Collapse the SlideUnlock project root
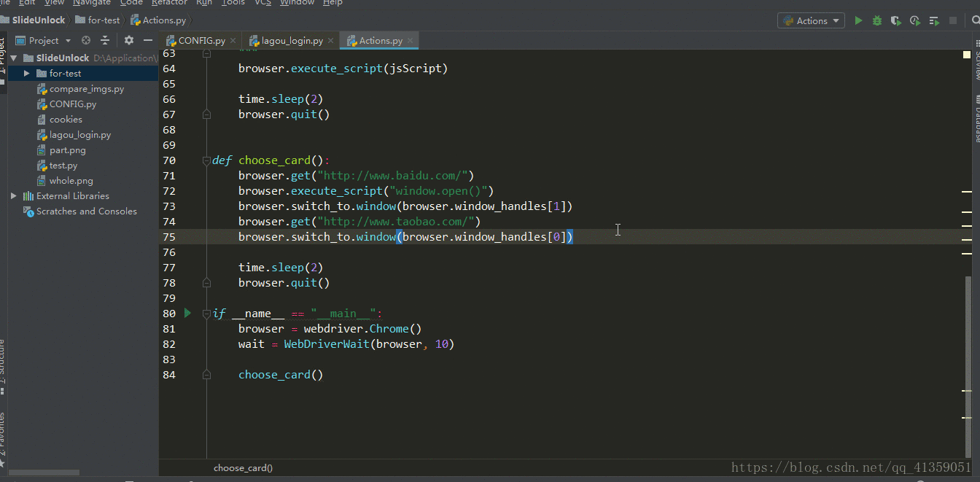This screenshot has height=482, width=980. (14, 58)
